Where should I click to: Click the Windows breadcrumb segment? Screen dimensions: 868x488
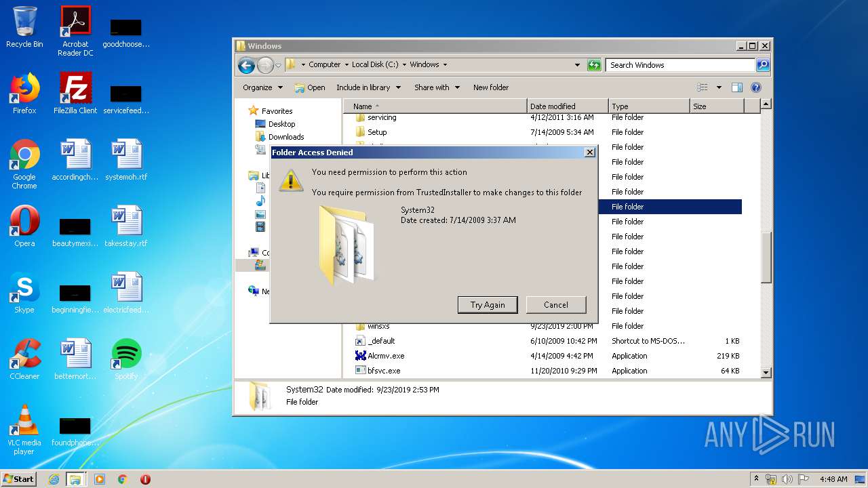point(425,65)
